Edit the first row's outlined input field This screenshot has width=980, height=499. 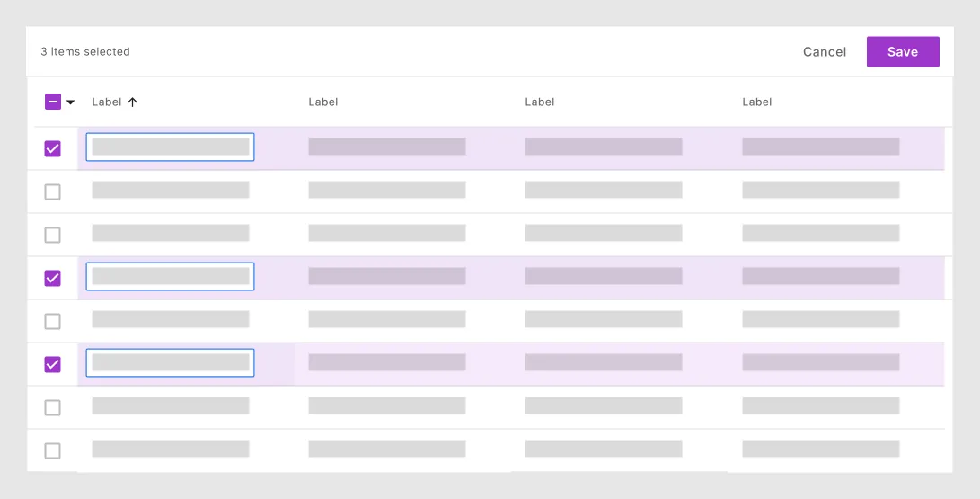click(170, 147)
